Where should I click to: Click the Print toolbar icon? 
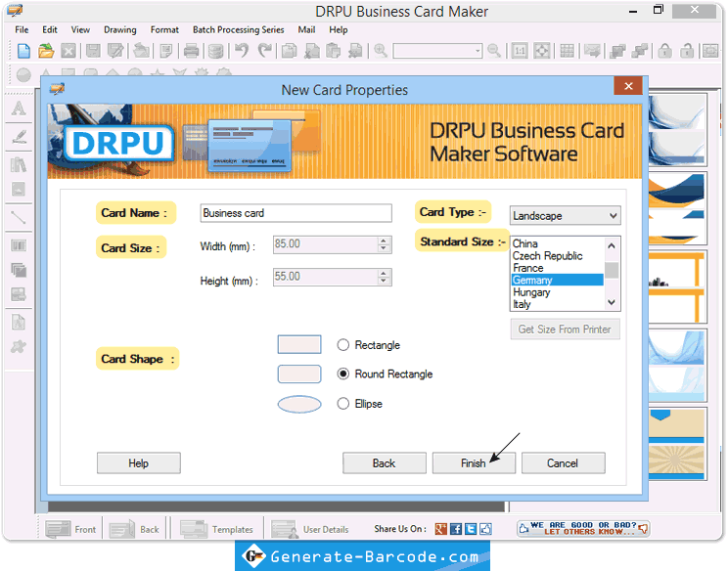point(191,51)
